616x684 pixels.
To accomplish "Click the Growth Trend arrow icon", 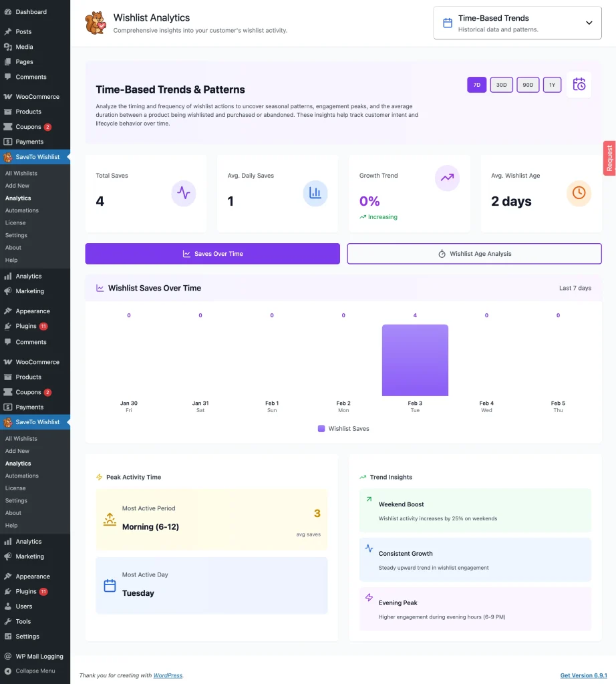I will point(447,178).
